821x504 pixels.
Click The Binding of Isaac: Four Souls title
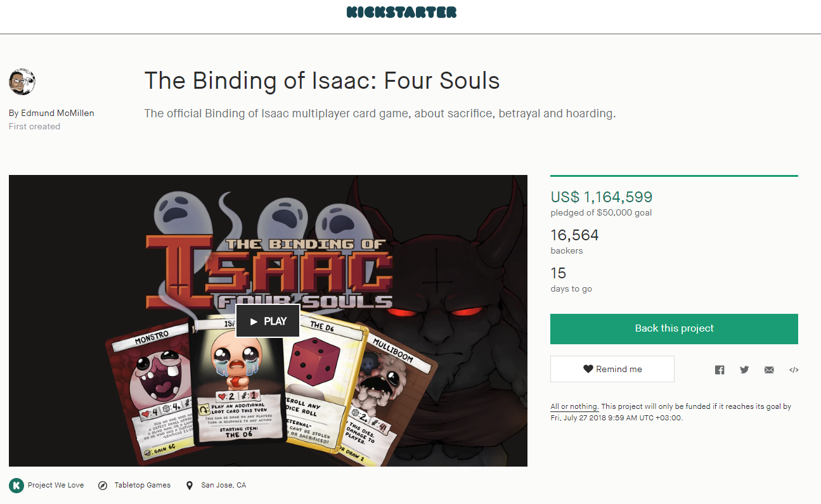322,81
